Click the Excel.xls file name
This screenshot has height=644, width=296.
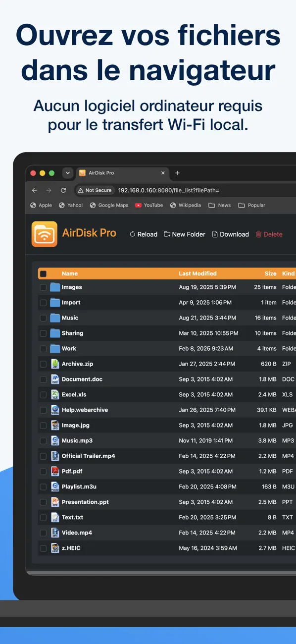pos(74,395)
